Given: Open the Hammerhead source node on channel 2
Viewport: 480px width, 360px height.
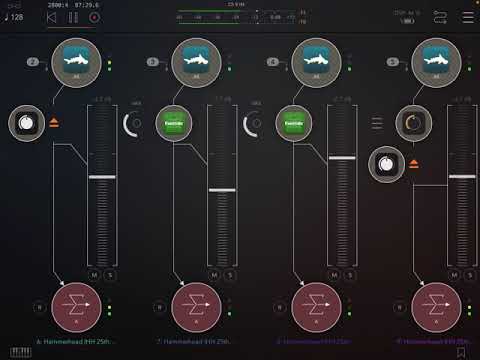Looking at the screenshot, I should click(x=76, y=63).
